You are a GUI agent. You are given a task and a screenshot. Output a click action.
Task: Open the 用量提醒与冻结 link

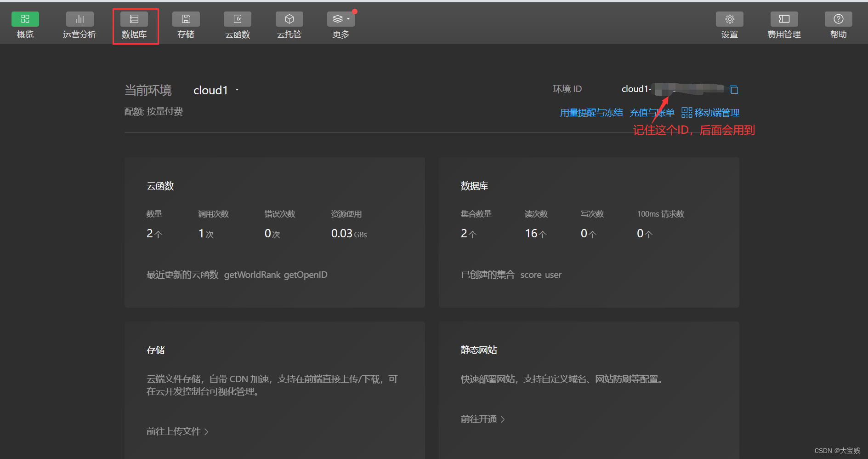(x=591, y=113)
